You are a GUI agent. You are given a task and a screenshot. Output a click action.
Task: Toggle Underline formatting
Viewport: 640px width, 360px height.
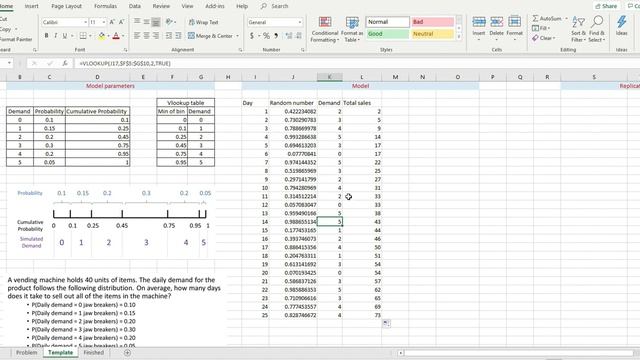pos(64,36)
